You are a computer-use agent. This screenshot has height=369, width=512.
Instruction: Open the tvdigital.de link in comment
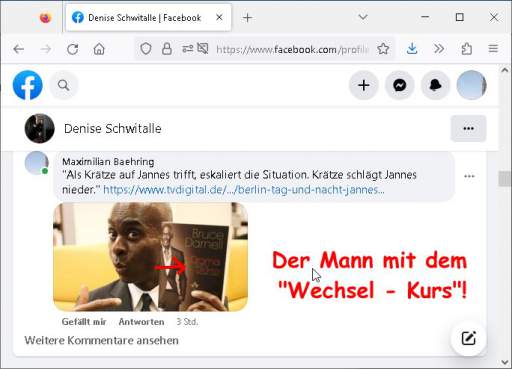244,190
